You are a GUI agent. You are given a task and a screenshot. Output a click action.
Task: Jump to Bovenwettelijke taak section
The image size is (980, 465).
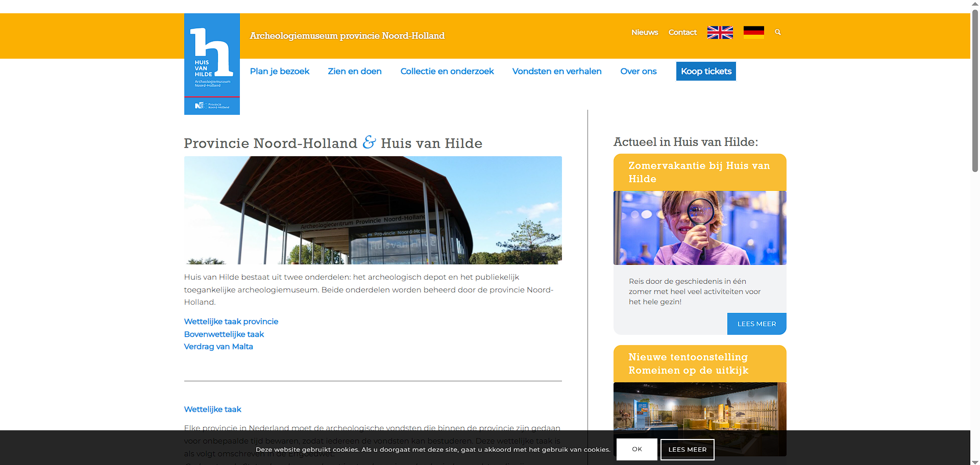coord(224,334)
